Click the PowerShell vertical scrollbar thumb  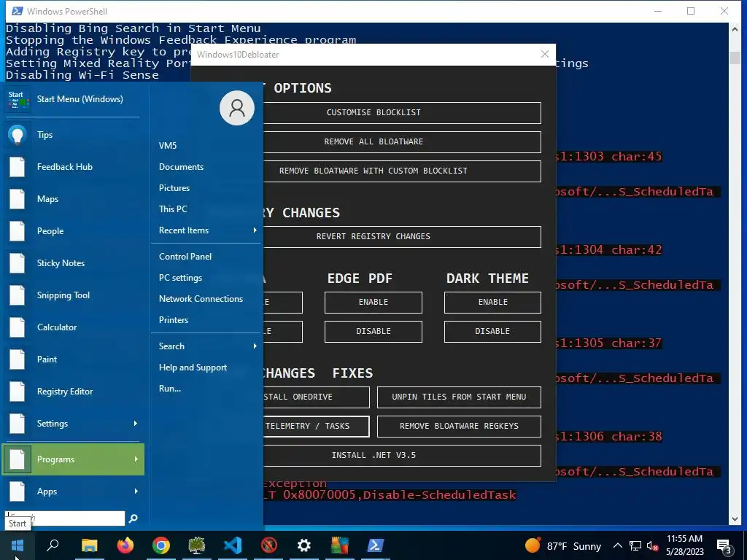pos(735,58)
